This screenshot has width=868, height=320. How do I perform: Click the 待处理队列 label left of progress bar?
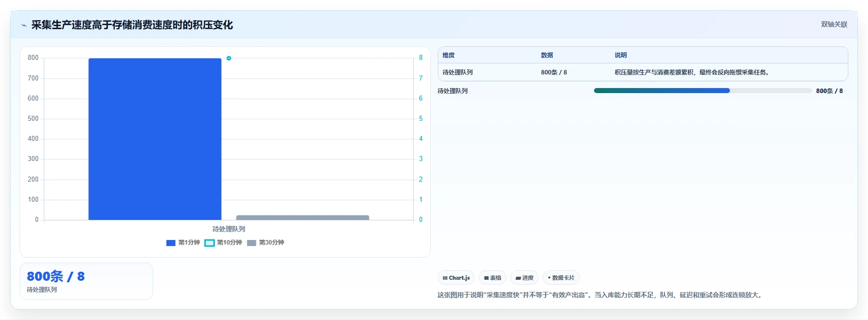(452, 91)
